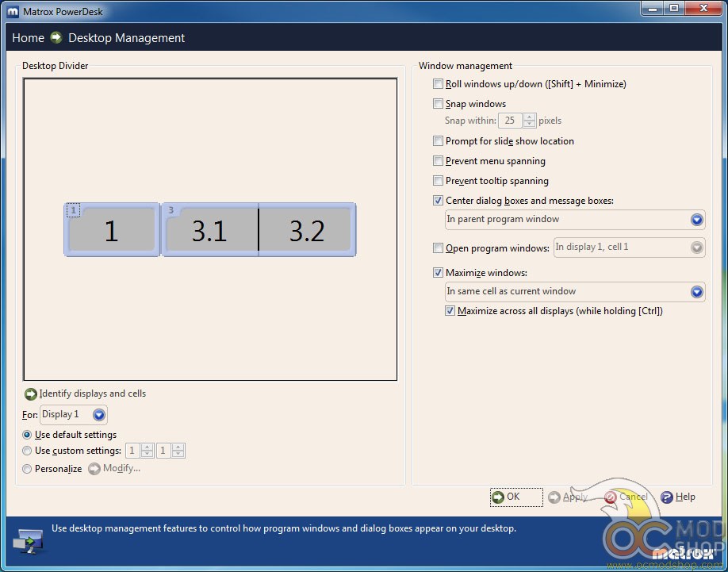Select display cell 3.1 in the Desktop Divider
This screenshot has height=572, width=728.
click(x=209, y=230)
